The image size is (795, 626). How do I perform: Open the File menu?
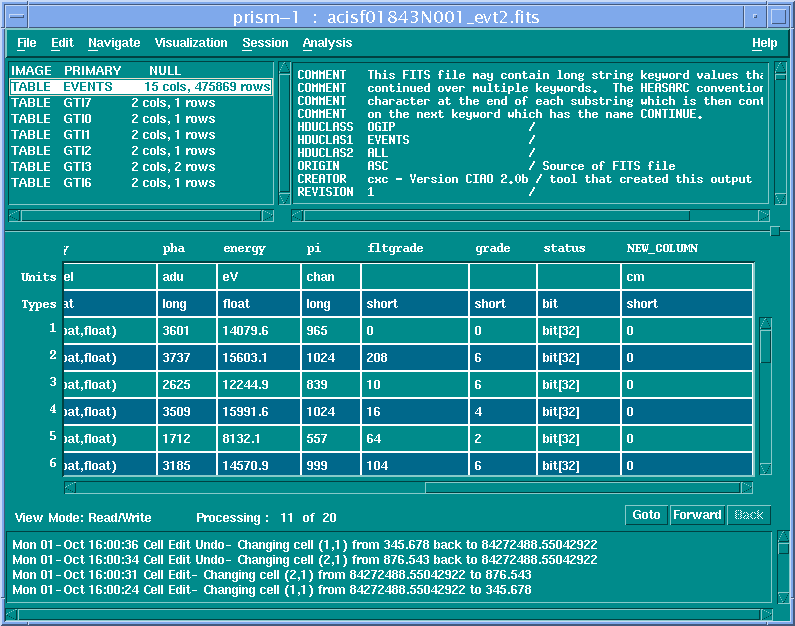tap(27, 43)
